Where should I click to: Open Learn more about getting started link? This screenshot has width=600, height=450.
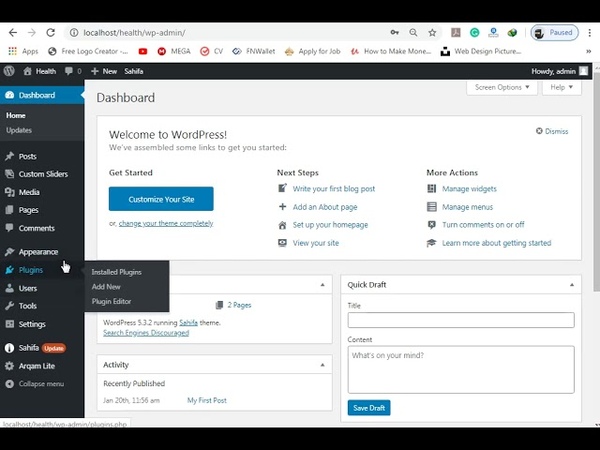click(496, 243)
